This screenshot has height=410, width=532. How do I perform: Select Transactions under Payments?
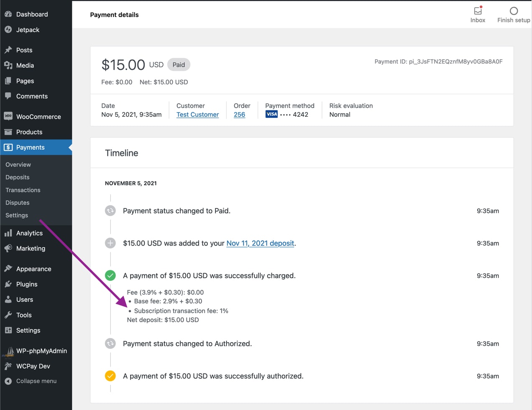tap(23, 190)
